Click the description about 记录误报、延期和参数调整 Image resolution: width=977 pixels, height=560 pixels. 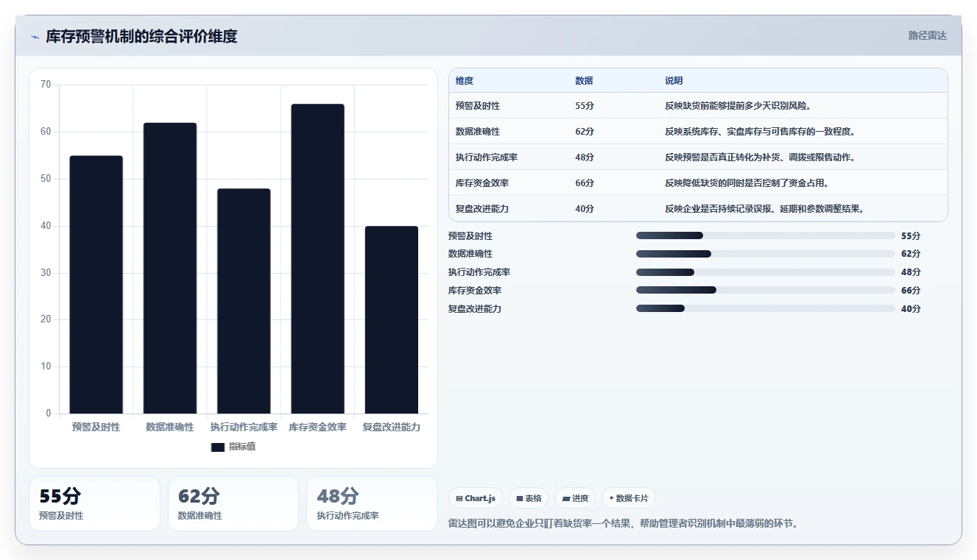pyautogui.click(x=764, y=209)
